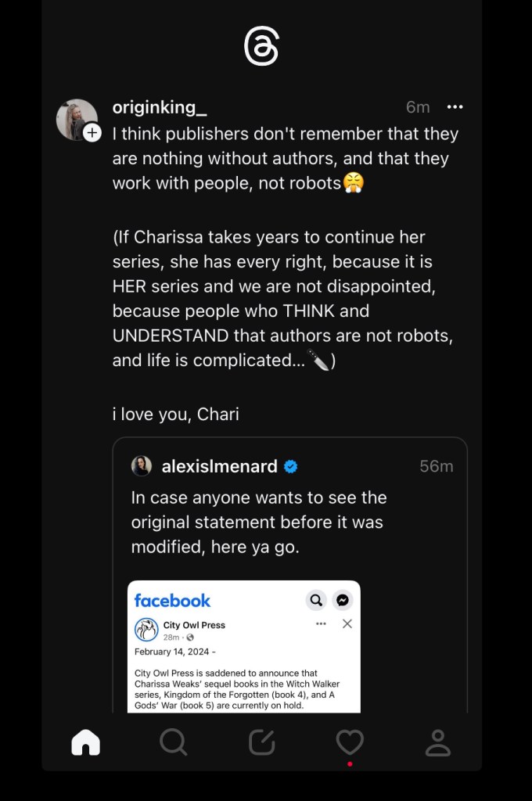The image size is (532, 801).
Task: Tap alexislmenard's blue verified badge
Action: click(x=290, y=465)
